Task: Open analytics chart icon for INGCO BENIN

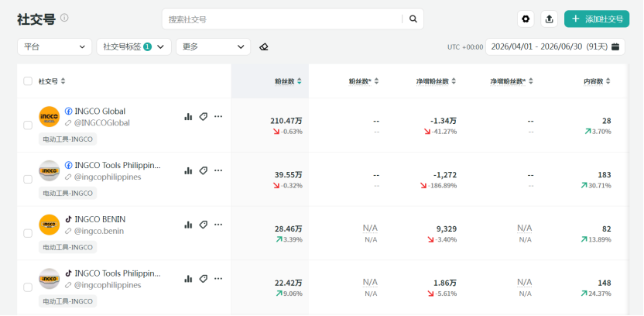Action: 188,225
